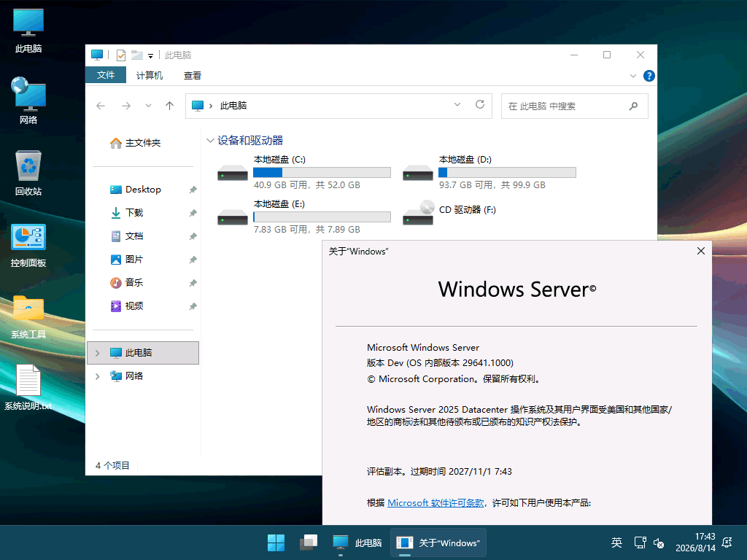Screen dimensions: 747x560
Task: Expand the ribbon with the chevron
Action: tap(633, 76)
